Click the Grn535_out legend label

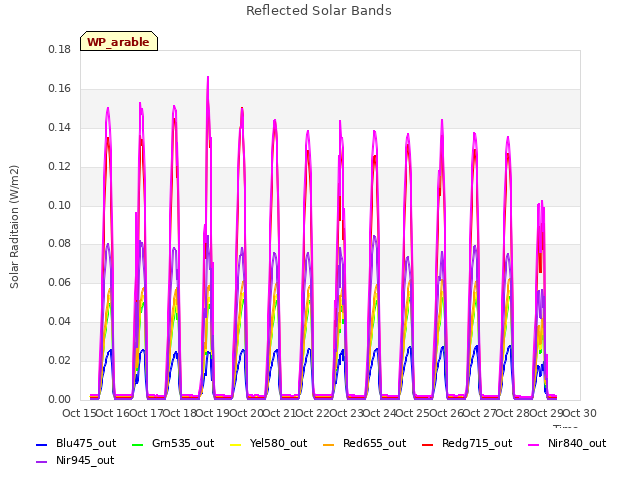tap(183, 443)
